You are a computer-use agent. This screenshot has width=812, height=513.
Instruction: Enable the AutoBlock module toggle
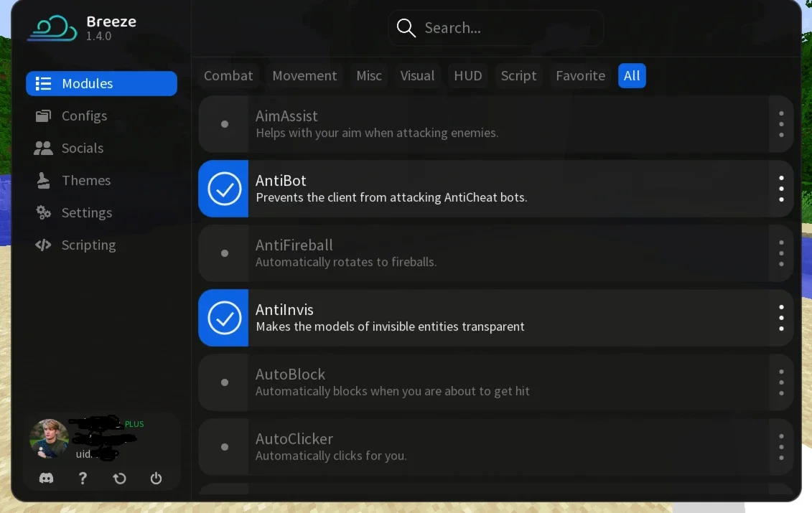tap(224, 382)
